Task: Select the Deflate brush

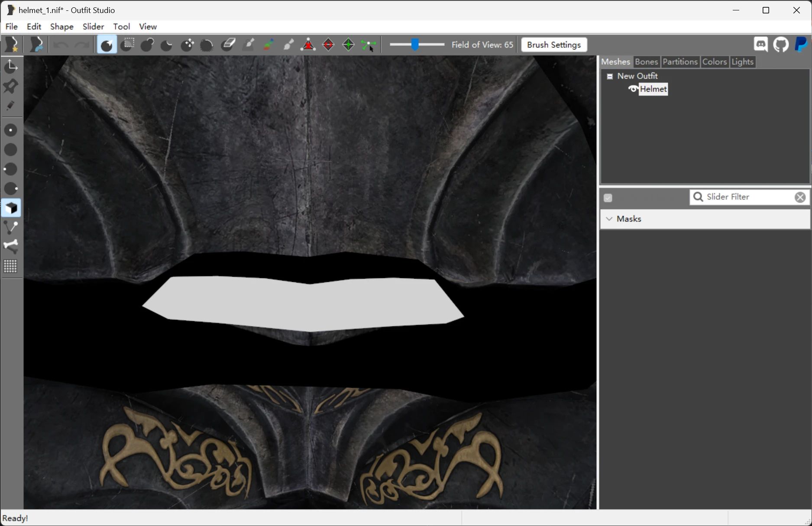Action: pos(166,45)
